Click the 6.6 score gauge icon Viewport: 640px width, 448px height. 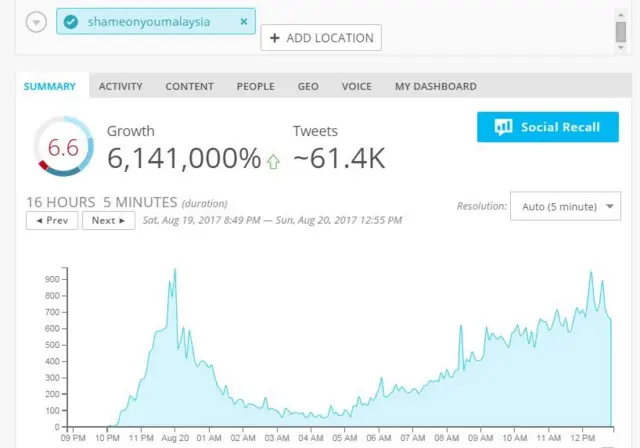(x=63, y=147)
